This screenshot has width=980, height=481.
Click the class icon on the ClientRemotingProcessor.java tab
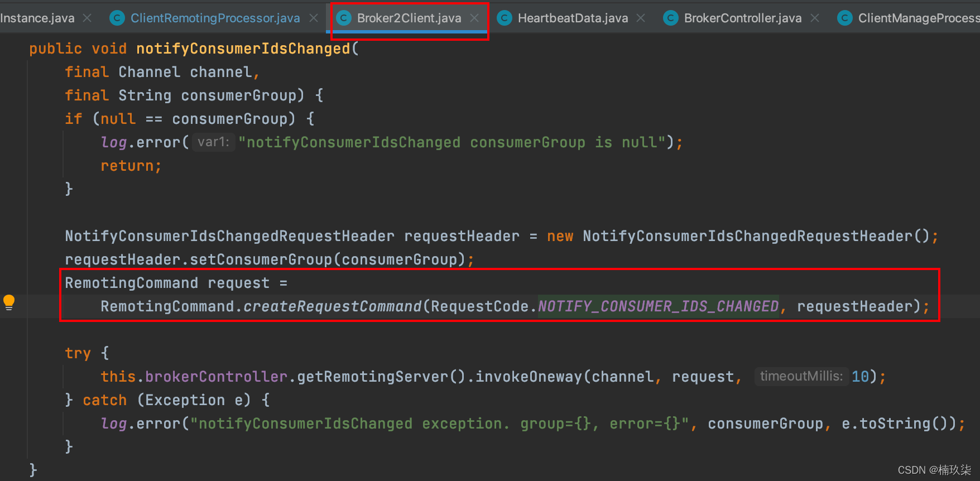pyautogui.click(x=117, y=18)
